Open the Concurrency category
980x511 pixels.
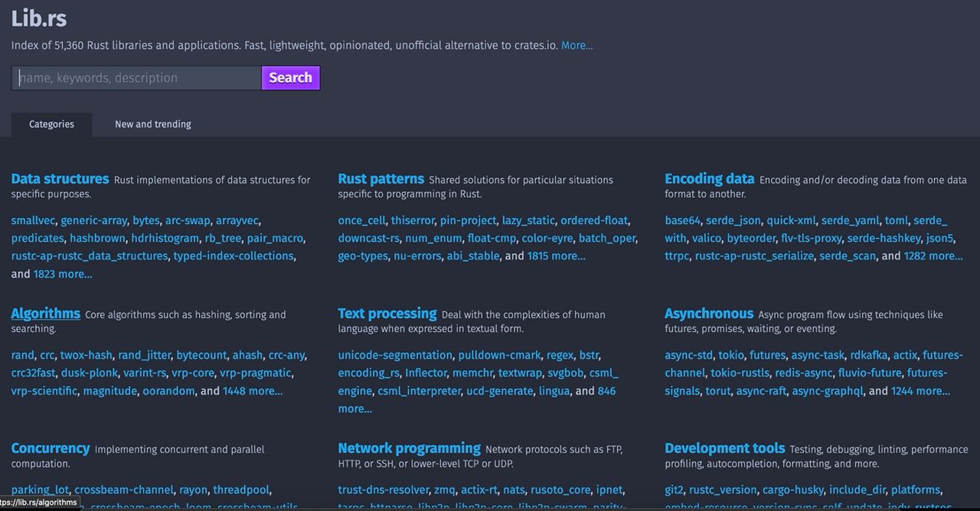click(x=51, y=448)
